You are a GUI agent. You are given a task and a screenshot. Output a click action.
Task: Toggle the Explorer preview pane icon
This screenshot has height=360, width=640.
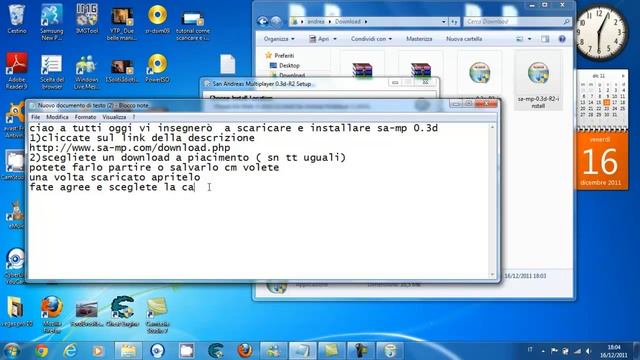(545, 39)
